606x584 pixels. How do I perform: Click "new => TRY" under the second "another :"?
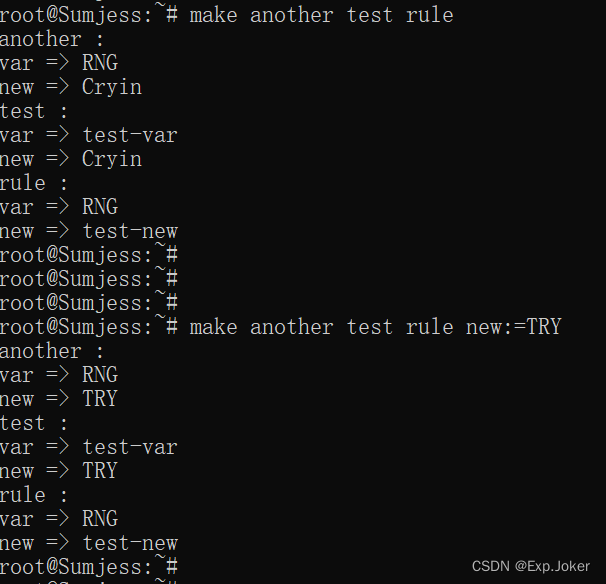59,399
